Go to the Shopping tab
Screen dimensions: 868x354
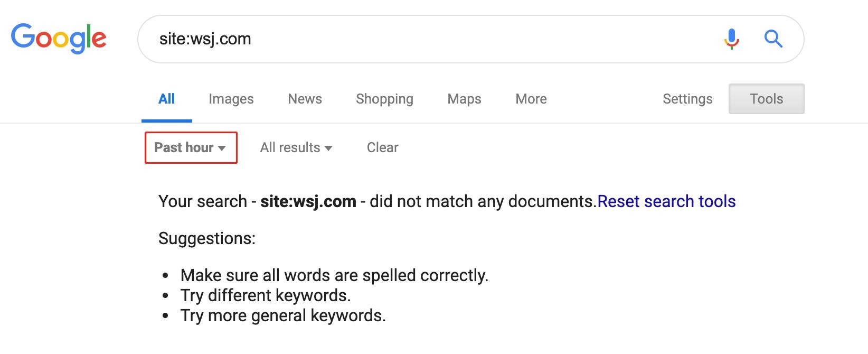(x=384, y=99)
